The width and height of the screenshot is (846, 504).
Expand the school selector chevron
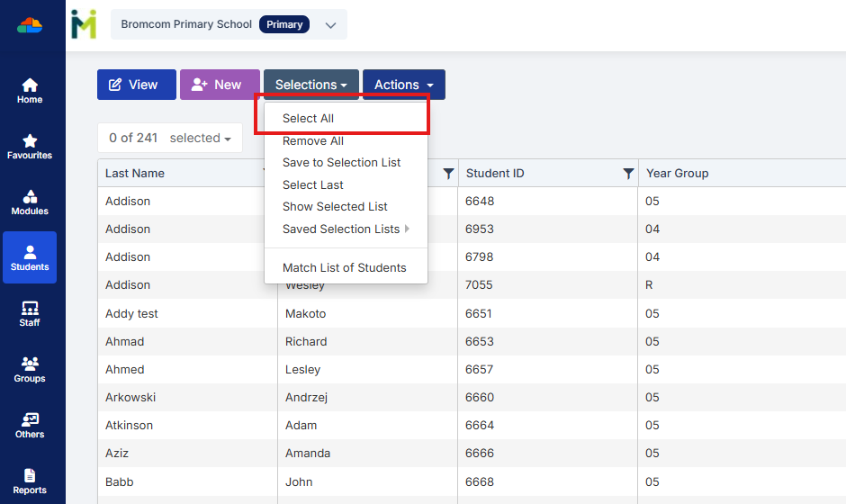[x=330, y=25]
